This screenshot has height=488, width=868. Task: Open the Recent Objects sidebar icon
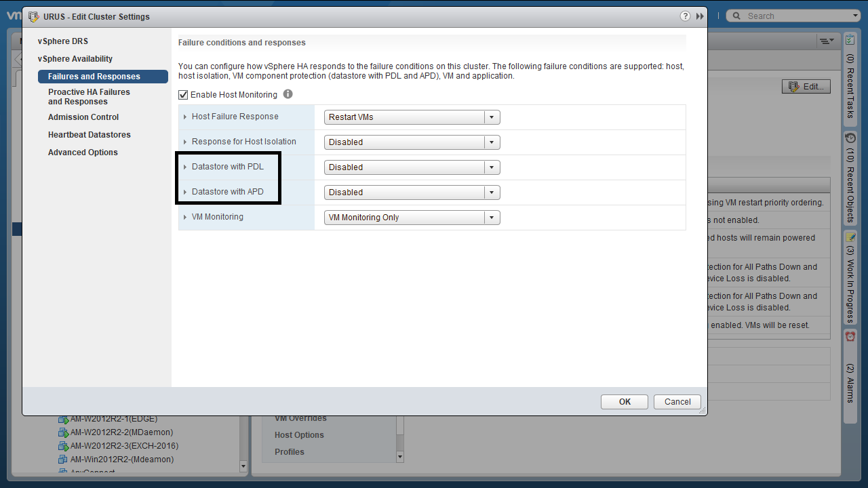point(850,138)
